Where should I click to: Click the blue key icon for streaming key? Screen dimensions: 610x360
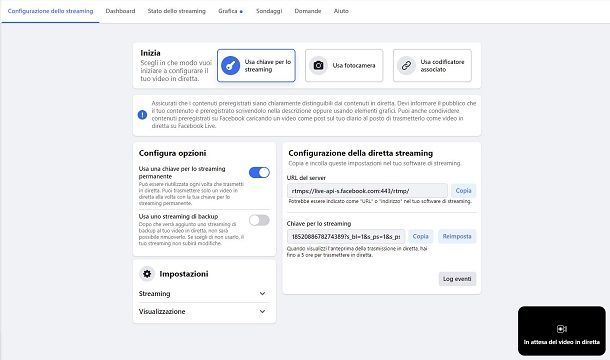coord(230,65)
